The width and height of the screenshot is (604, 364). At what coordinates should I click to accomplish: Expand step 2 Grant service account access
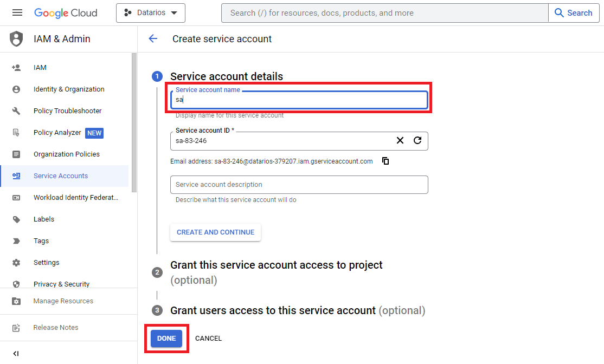coord(277,265)
